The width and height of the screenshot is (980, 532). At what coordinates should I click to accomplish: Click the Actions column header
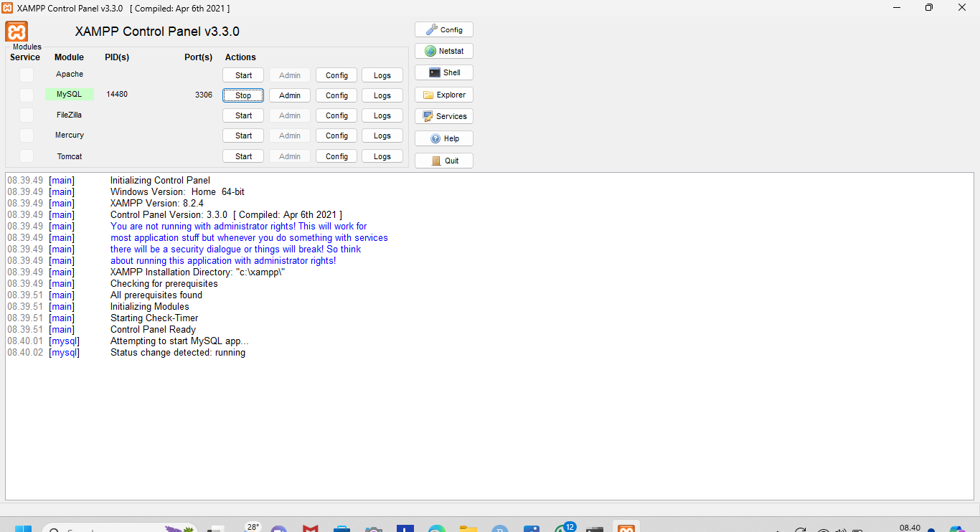point(240,57)
